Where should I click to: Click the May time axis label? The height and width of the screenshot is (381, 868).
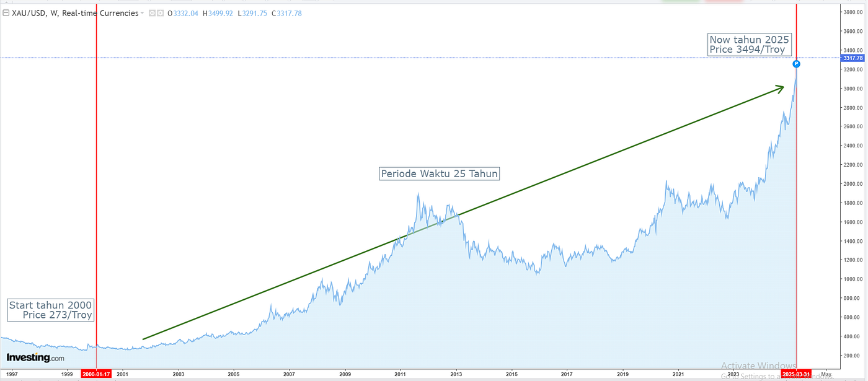click(x=826, y=374)
